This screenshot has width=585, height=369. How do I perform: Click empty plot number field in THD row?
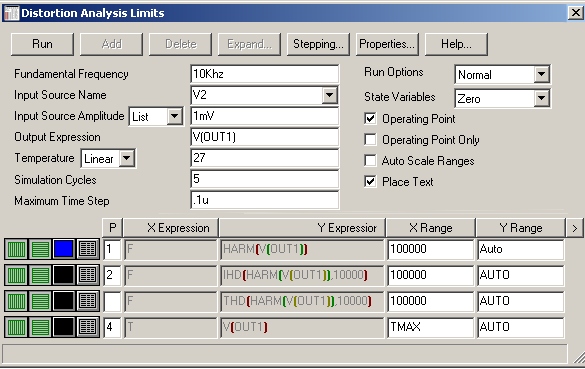click(112, 301)
